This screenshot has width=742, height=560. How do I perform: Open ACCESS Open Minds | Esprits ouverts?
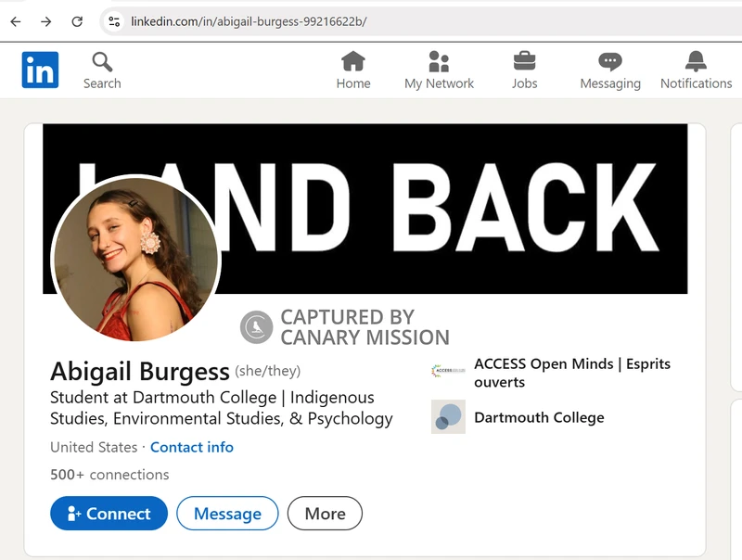572,373
